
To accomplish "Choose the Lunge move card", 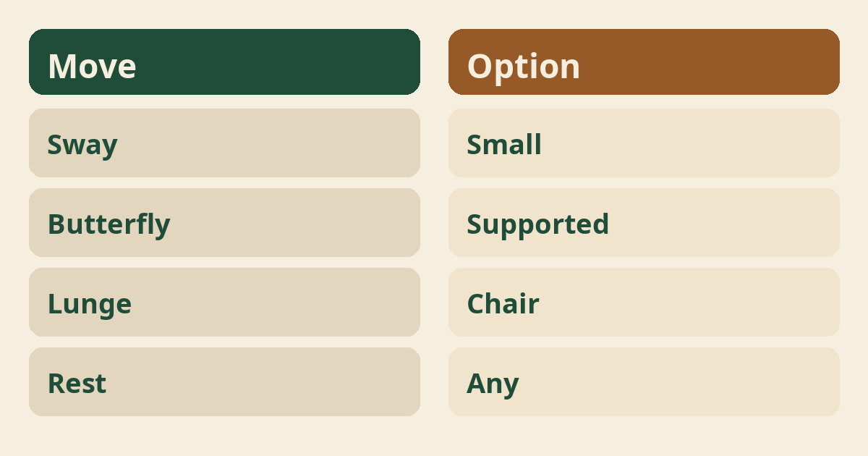I will point(224,302).
